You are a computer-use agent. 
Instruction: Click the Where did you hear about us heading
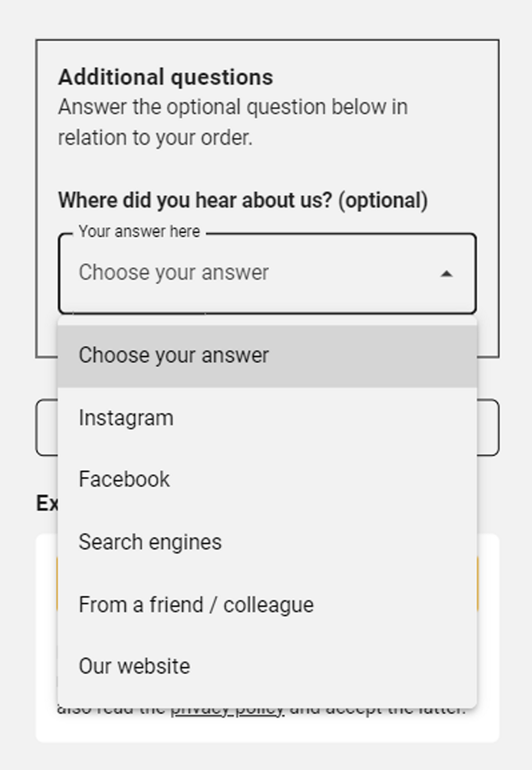coord(243,200)
